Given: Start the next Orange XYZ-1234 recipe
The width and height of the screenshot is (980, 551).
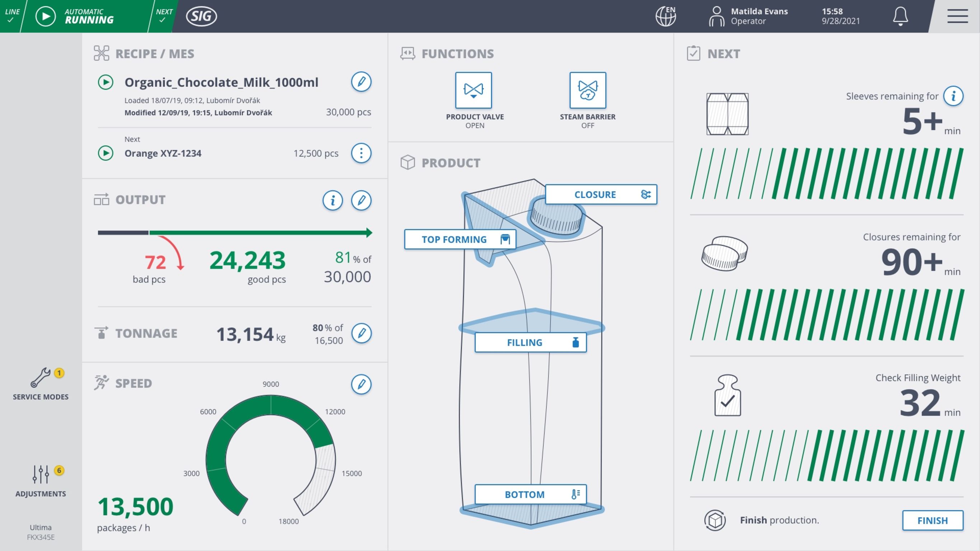Looking at the screenshot, I should pos(107,153).
